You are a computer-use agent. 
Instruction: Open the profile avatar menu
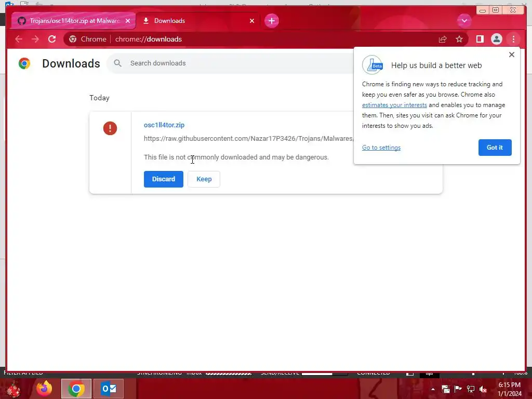pos(496,39)
